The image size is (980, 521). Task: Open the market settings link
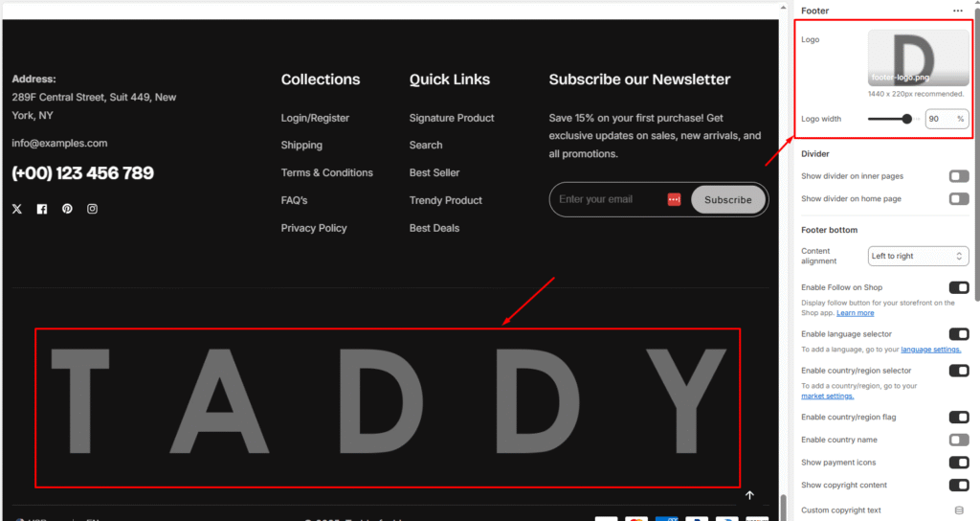tap(828, 396)
